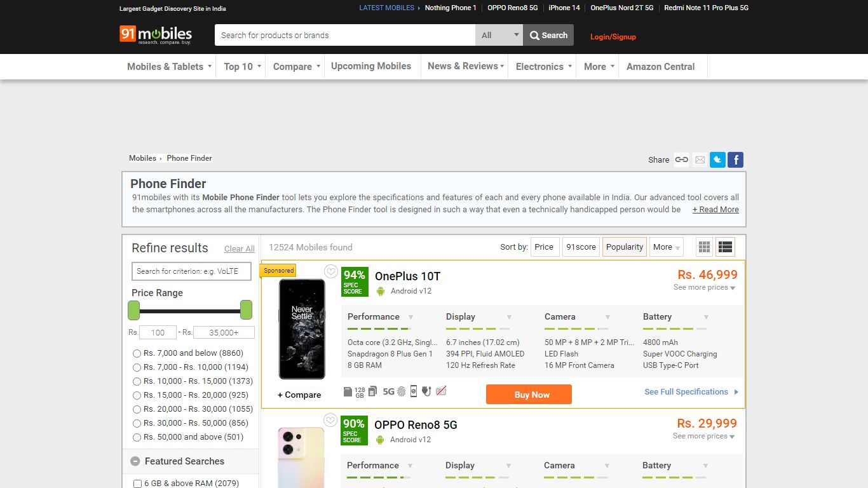Expand See more prices for OnePlus 10T

[x=705, y=287]
